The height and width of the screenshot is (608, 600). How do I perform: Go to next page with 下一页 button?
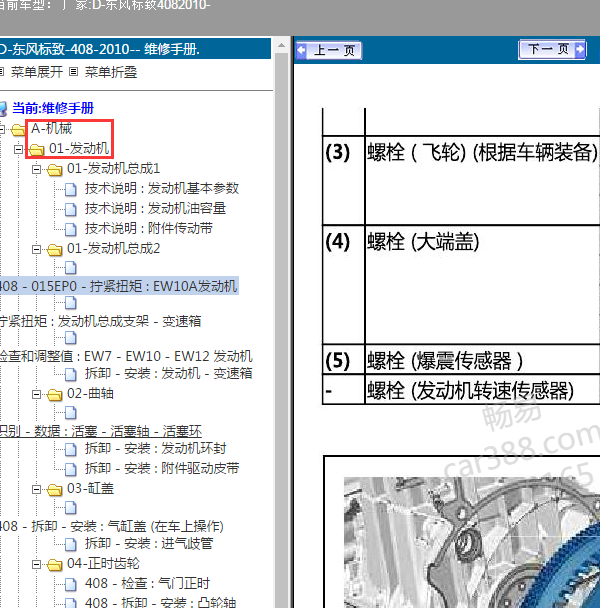click(552, 49)
